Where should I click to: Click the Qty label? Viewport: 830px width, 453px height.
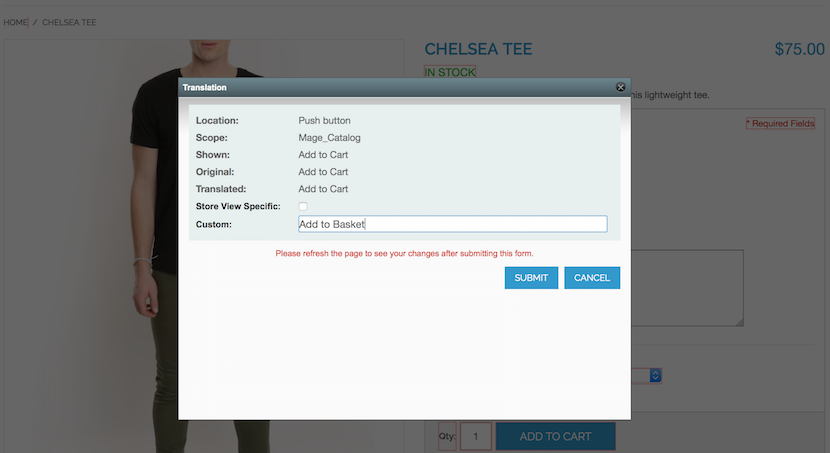point(447,436)
